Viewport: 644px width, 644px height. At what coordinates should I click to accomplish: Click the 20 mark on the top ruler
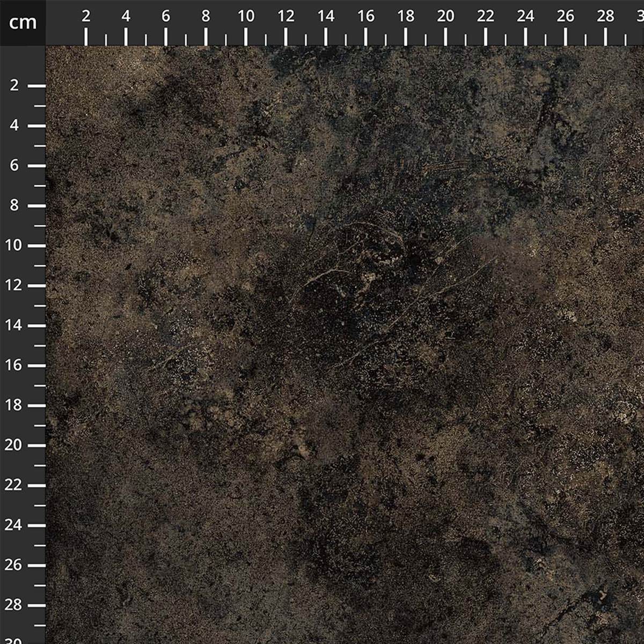pos(445,17)
